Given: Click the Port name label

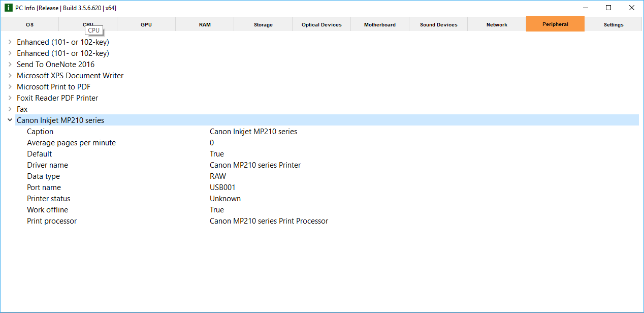Looking at the screenshot, I should pos(44,187).
